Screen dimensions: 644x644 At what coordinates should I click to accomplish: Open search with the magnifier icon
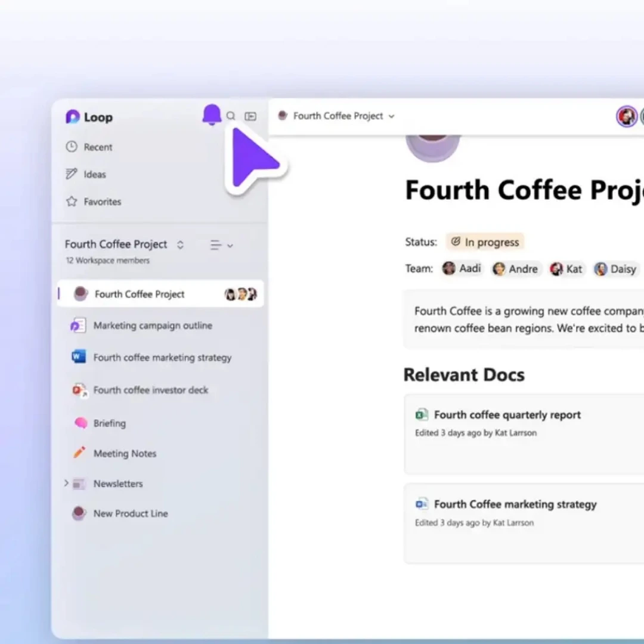point(231,116)
